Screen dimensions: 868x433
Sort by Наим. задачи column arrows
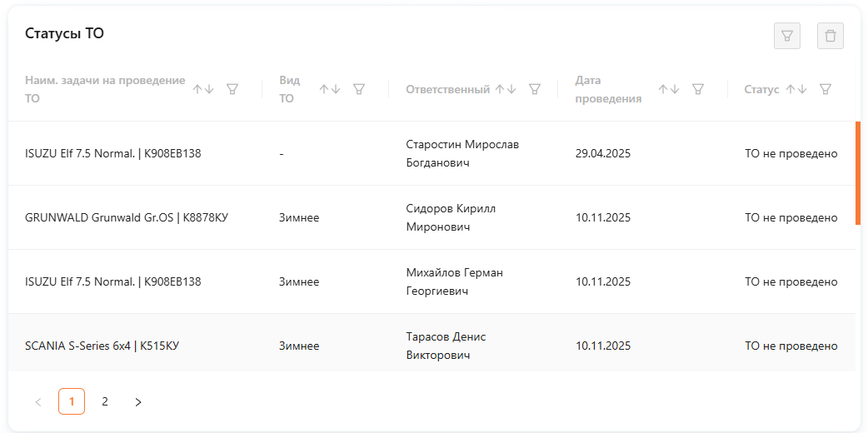pyautogui.click(x=203, y=89)
